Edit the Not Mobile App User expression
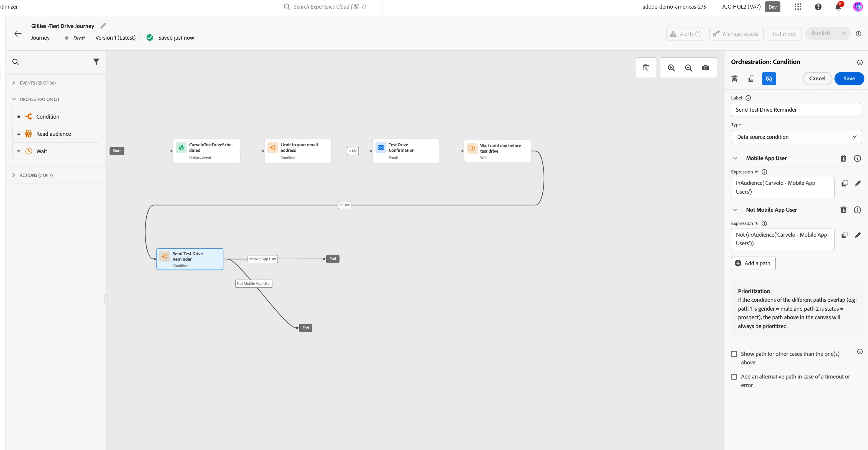The height and width of the screenshot is (450, 868). tap(858, 235)
